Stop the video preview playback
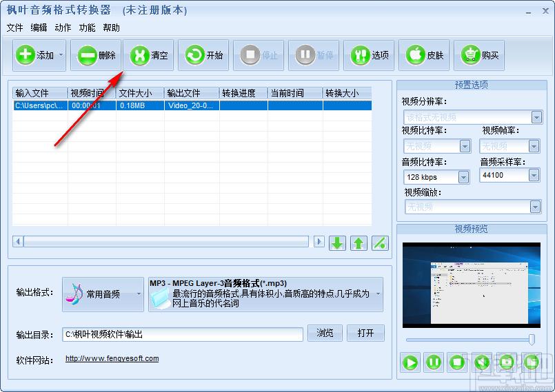 point(457,362)
